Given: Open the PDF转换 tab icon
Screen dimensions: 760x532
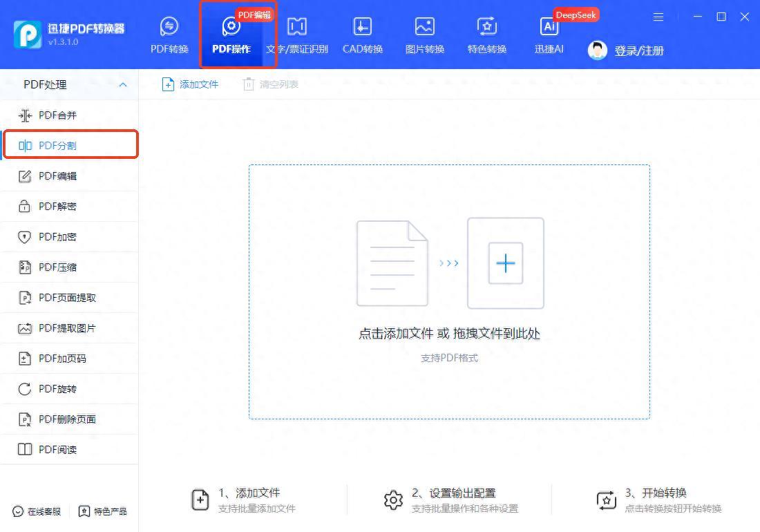Looking at the screenshot, I should point(169,27).
